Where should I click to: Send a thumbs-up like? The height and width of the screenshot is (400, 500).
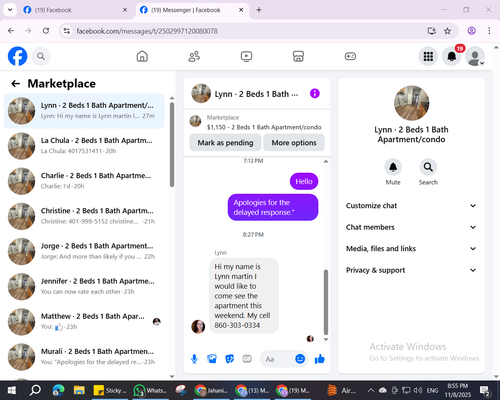(319, 359)
